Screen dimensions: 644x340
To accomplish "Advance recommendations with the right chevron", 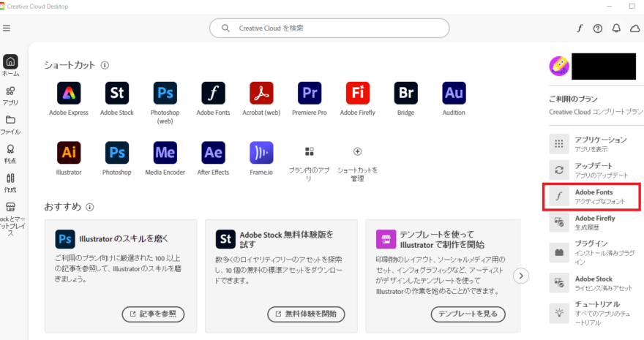I will (521, 276).
